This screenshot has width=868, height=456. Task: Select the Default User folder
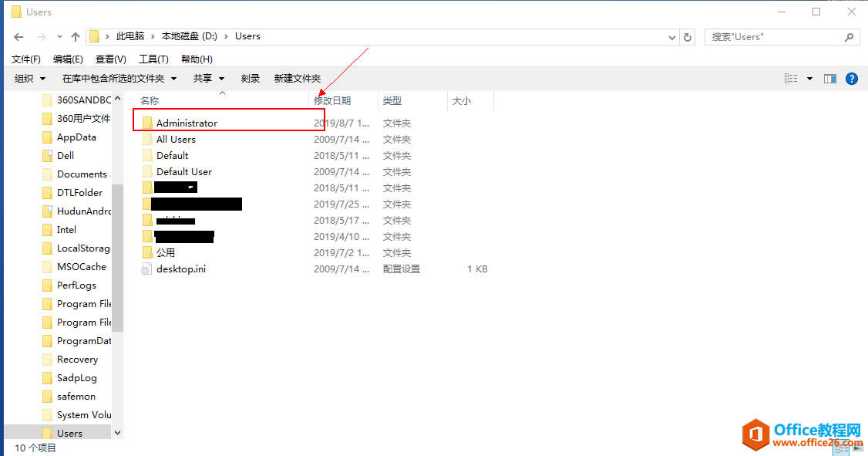pos(183,172)
